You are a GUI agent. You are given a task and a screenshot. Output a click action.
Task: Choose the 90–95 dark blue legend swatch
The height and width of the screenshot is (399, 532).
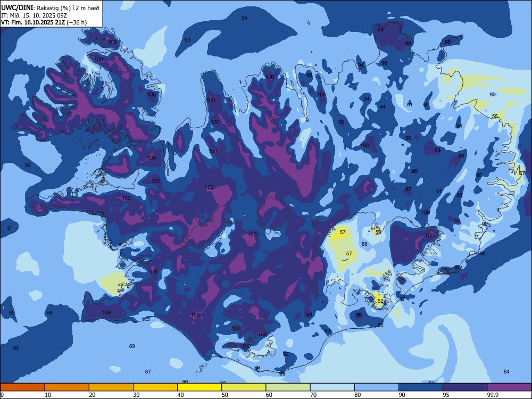pos(421,387)
